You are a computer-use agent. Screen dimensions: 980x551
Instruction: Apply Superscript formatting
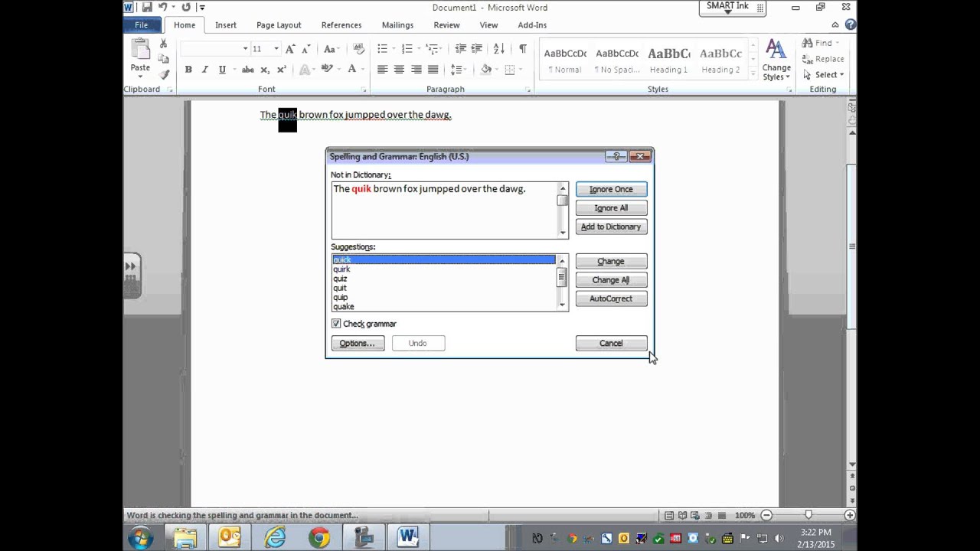282,70
